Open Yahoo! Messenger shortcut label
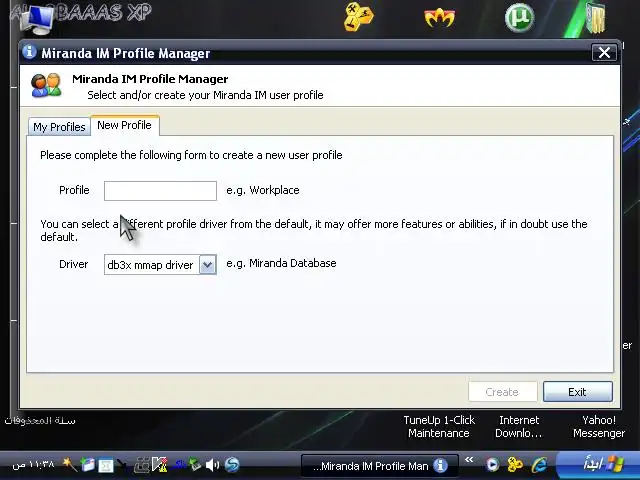The image size is (640, 480). 599,427
